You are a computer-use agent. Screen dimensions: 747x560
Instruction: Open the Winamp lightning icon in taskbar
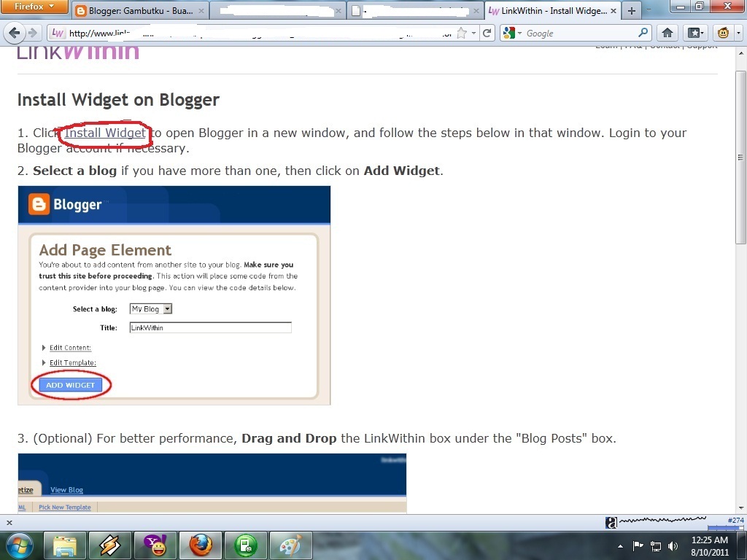(x=109, y=545)
